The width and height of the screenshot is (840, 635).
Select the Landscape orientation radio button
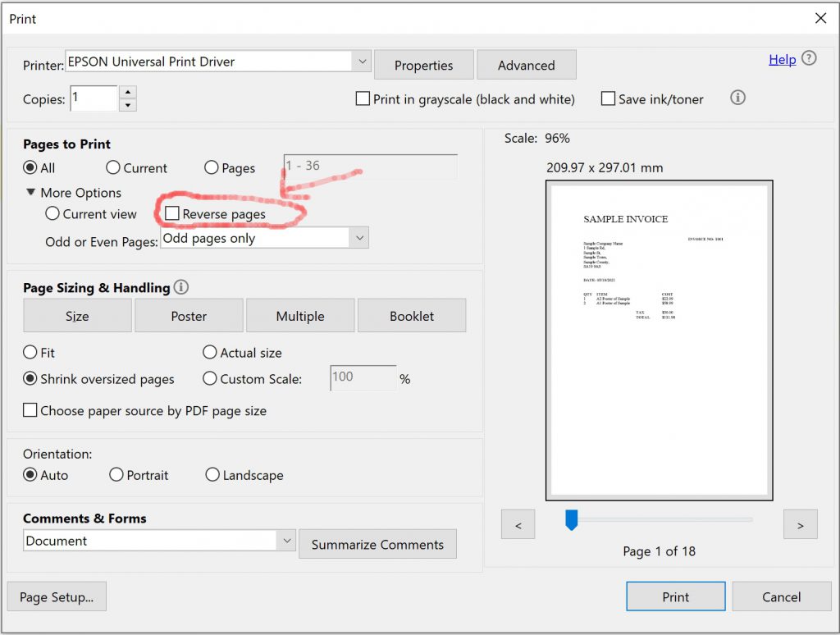coord(212,475)
